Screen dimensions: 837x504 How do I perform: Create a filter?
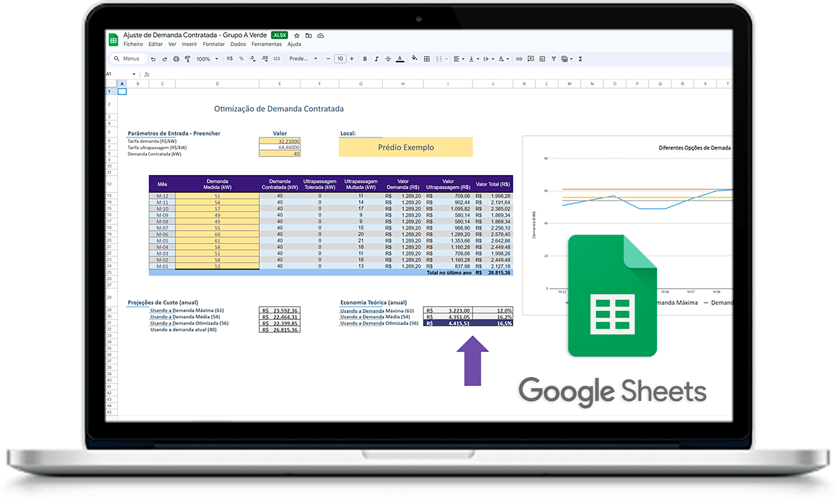[554, 59]
